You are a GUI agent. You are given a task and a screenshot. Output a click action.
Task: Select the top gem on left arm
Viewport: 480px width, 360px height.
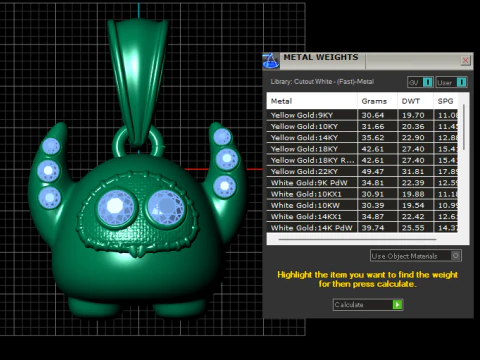click(51, 147)
